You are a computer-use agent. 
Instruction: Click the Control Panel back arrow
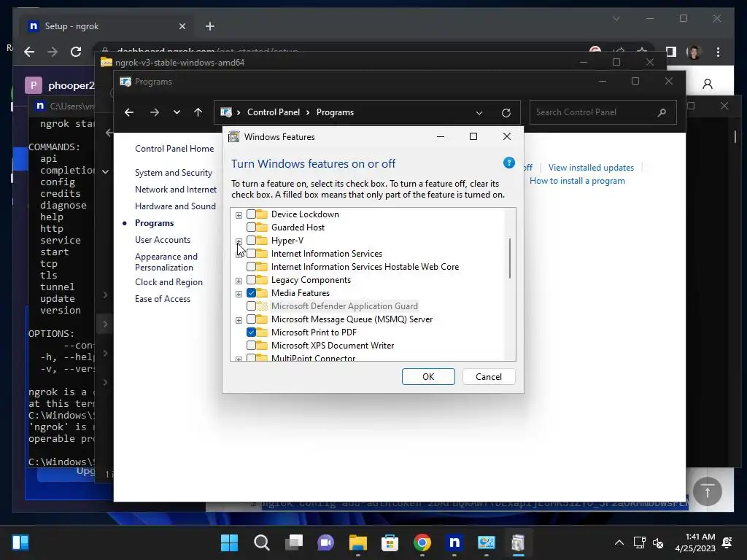(129, 112)
